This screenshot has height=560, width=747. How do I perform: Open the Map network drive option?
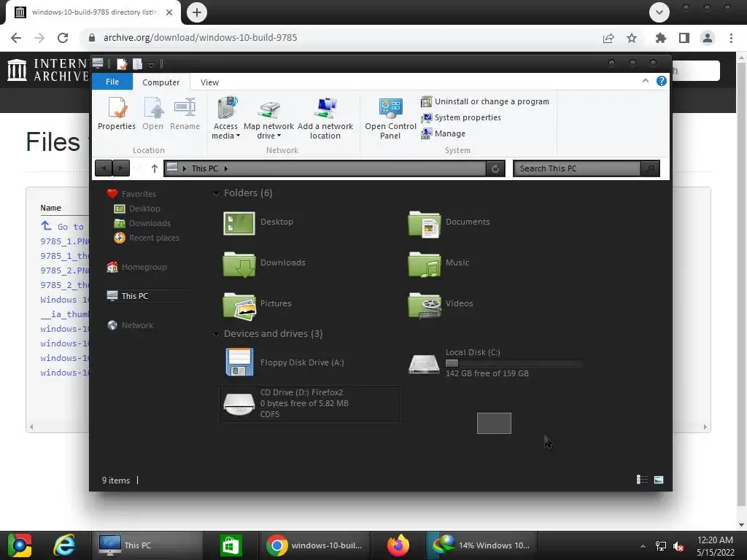coord(268,117)
